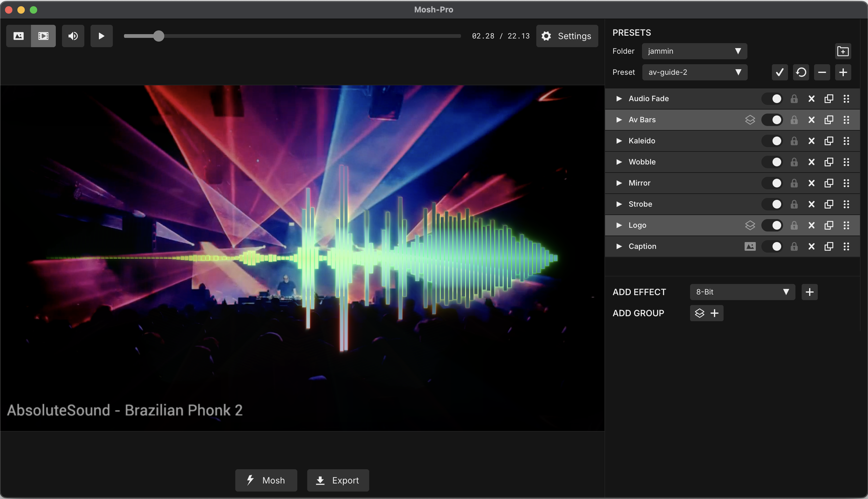Toggle the Strobe effect switch
This screenshot has height=499, width=868.
[772, 204]
